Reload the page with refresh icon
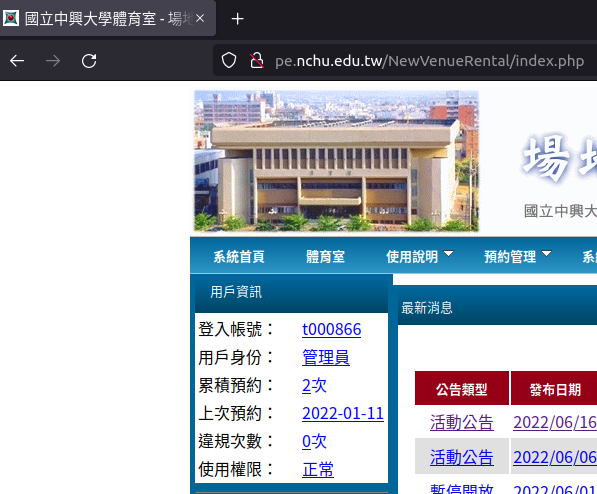 point(89,61)
